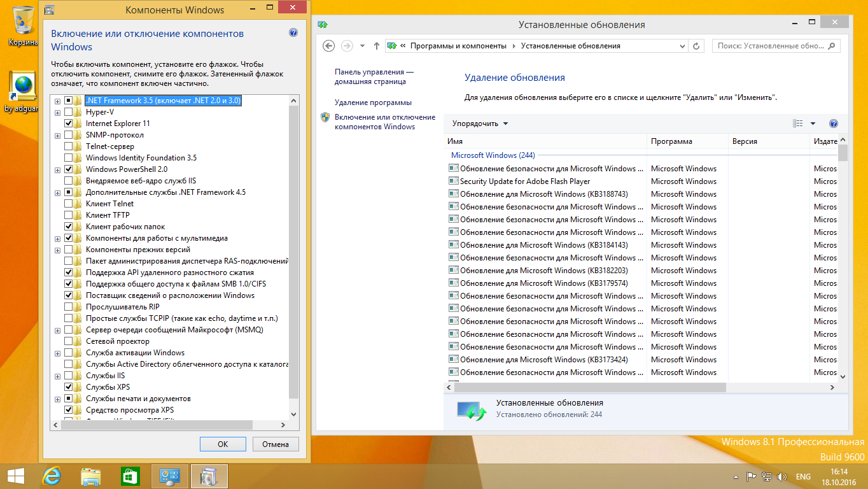Open Удаление программы link

[373, 103]
